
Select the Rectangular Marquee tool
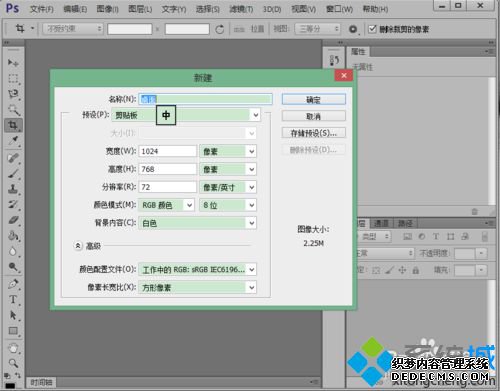point(13,79)
